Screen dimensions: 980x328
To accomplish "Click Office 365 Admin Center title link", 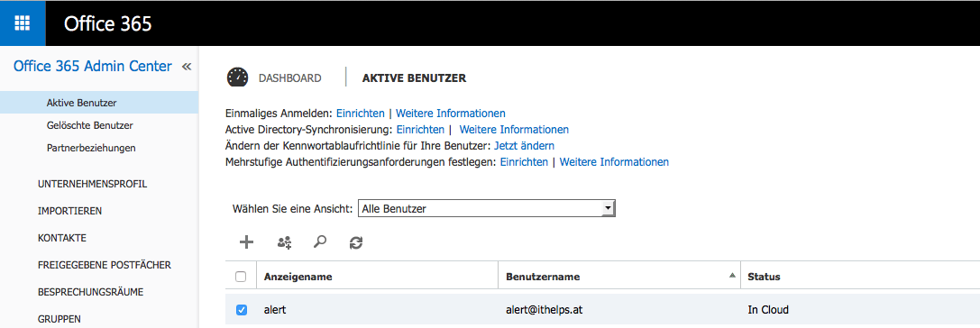I will coord(93,66).
